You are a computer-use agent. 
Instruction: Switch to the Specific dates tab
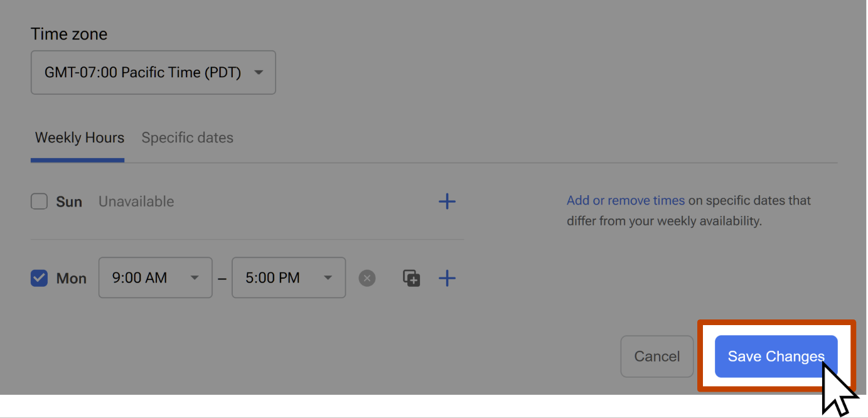click(x=187, y=137)
